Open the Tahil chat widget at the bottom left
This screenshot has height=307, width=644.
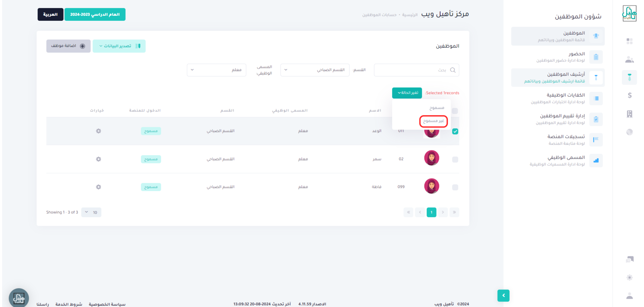[19, 298]
